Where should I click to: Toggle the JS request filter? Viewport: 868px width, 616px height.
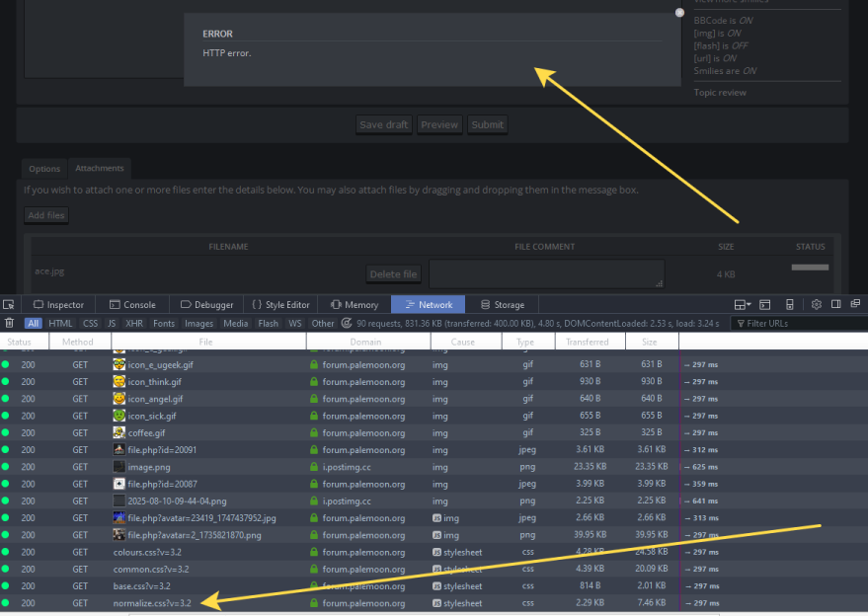pos(112,323)
